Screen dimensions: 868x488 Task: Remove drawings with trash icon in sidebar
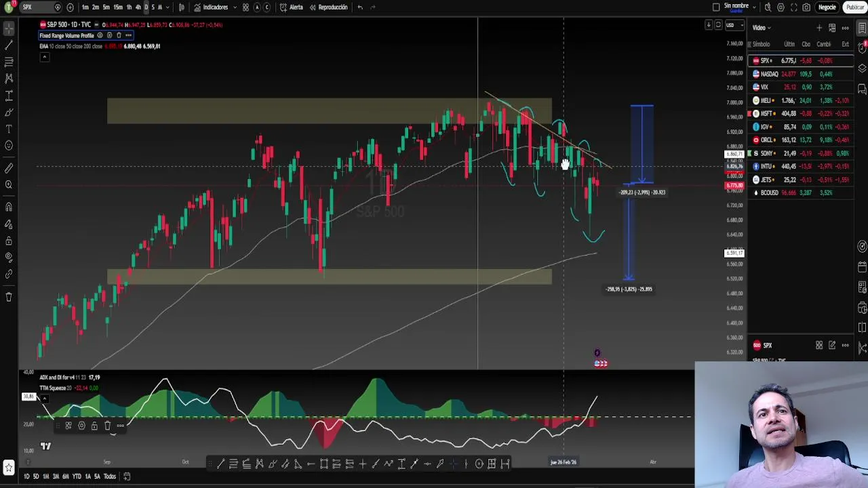point(9,296)
